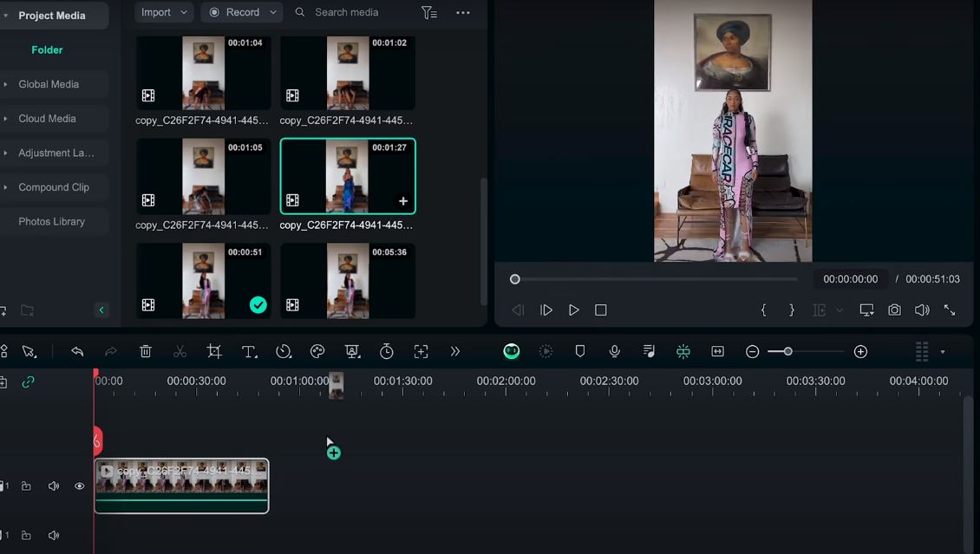Image resolution: width=980 pixels, height=554 pixels.
Task: Open the Photos Library item
Action: pyautogui.click(x=52, y=222)
